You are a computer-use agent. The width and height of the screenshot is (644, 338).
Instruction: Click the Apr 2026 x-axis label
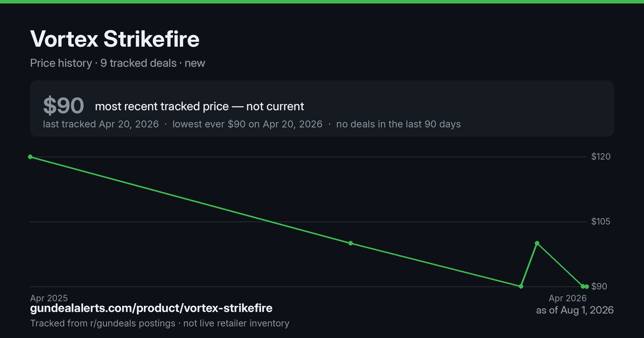pos(567,298)
